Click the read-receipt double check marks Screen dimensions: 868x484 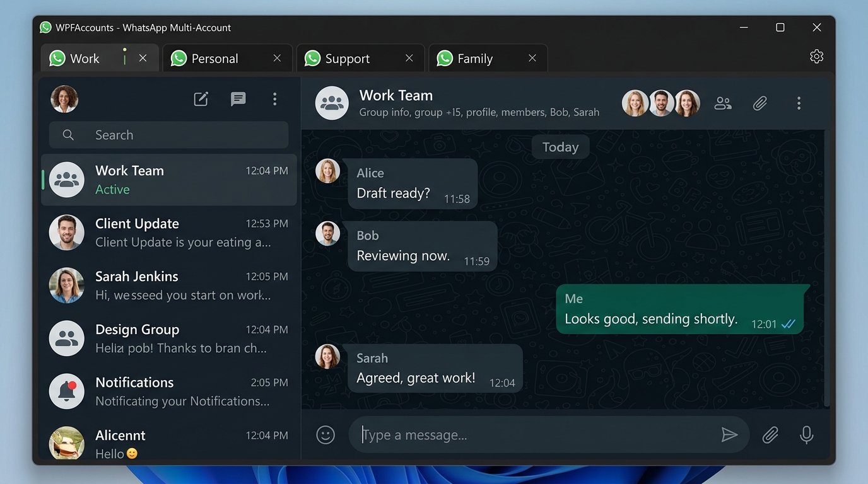tap(789, 324)
